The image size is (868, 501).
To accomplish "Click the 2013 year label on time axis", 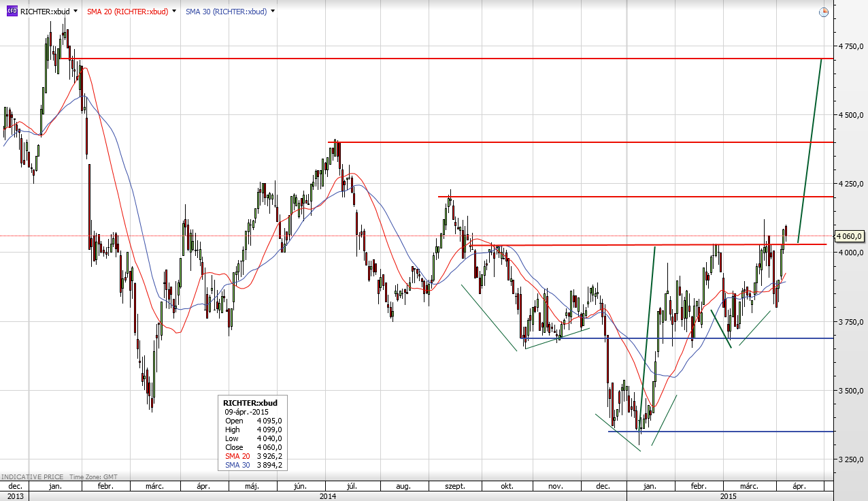I will pos(15,496).
